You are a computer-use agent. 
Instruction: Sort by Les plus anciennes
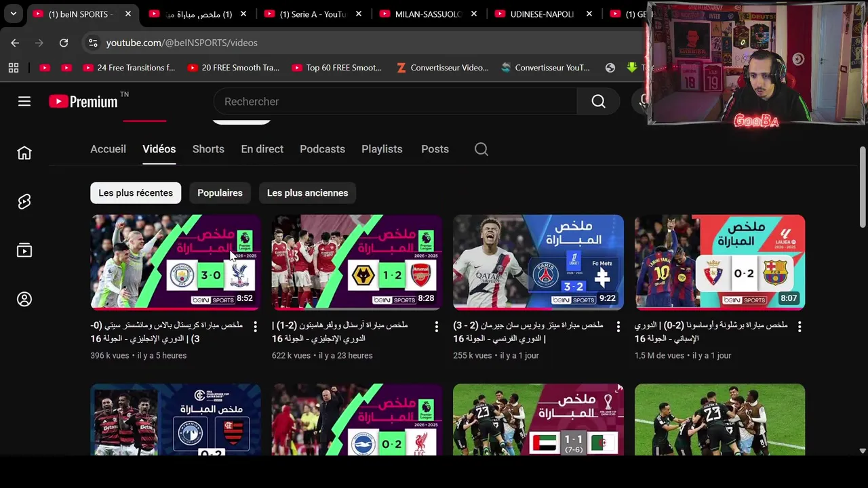point(307,193)
